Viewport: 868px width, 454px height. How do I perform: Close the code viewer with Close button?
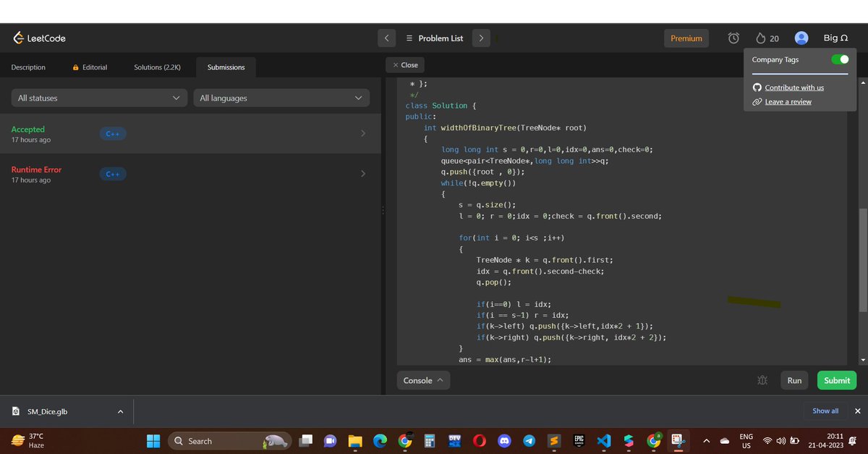click(405, 65)
